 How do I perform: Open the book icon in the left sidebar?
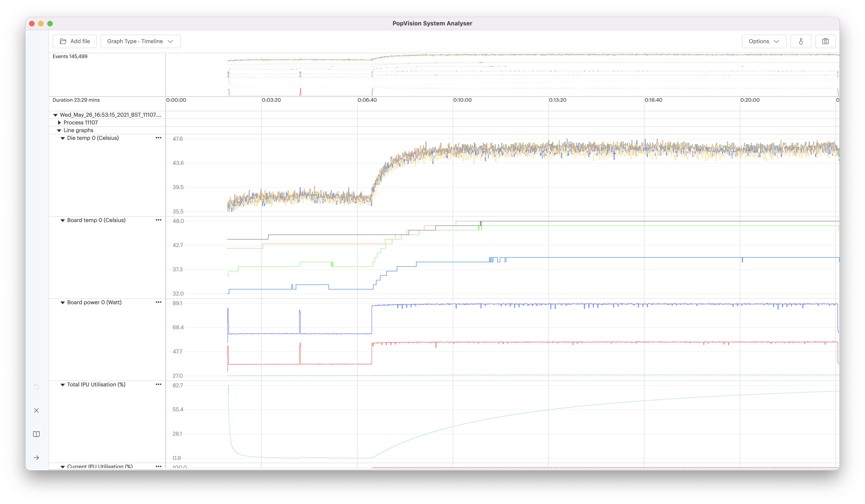(x=36, y=434)
